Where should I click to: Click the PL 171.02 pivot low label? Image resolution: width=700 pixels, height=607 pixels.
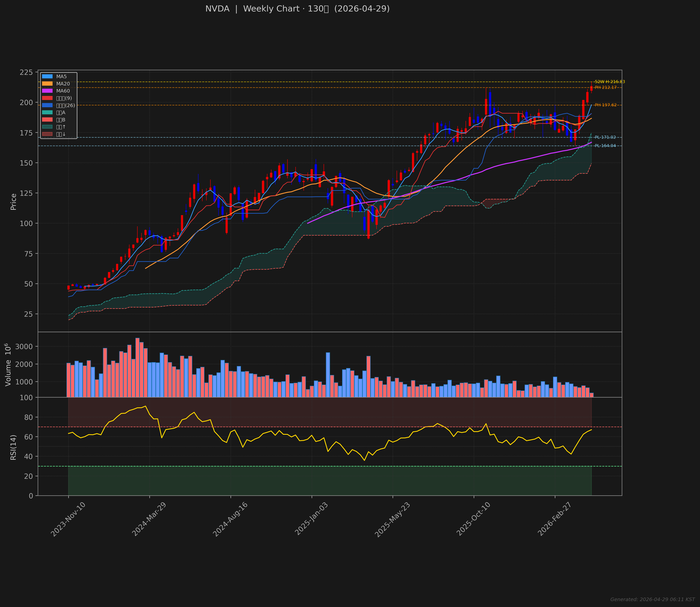pos(605,137)
